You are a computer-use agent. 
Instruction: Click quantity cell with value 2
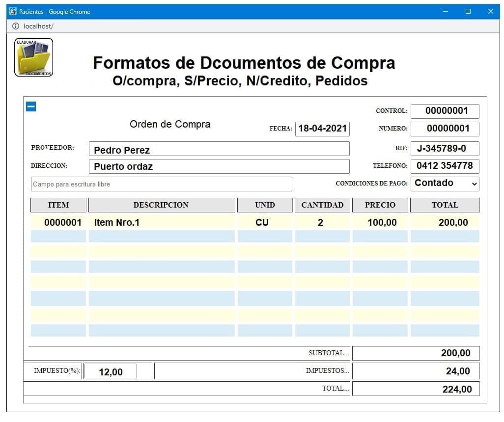tap(322, 222)
